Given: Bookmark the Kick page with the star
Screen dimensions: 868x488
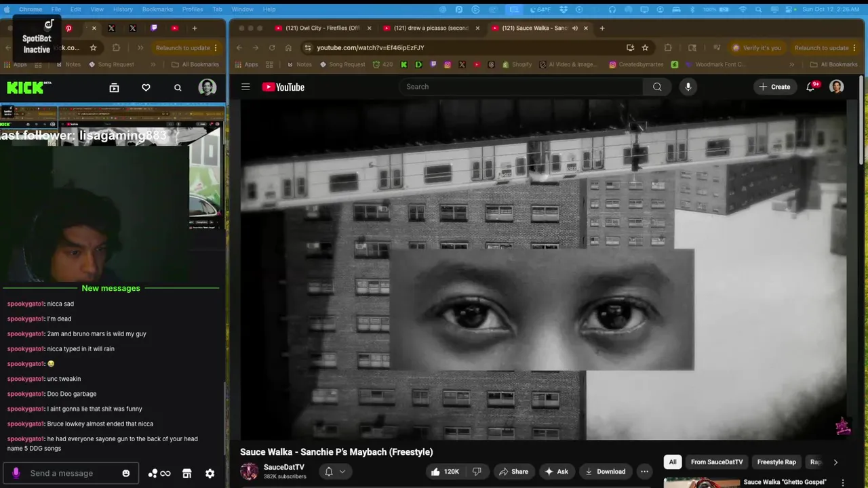Looking at the screenshot, I should [93, 47].
